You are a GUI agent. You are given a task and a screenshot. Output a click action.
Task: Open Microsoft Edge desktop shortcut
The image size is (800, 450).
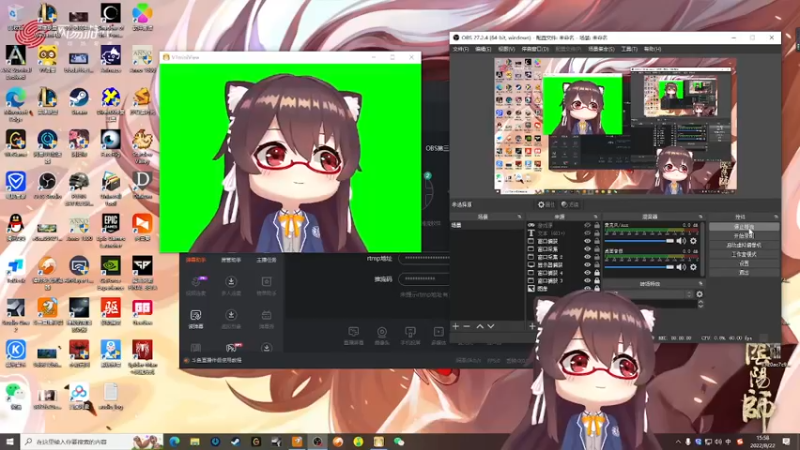pos(15,105)
